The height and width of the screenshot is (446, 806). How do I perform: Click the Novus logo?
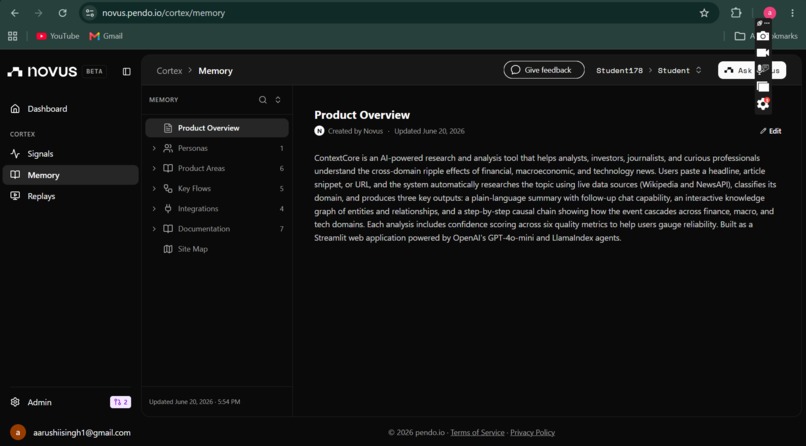point(42,71)
